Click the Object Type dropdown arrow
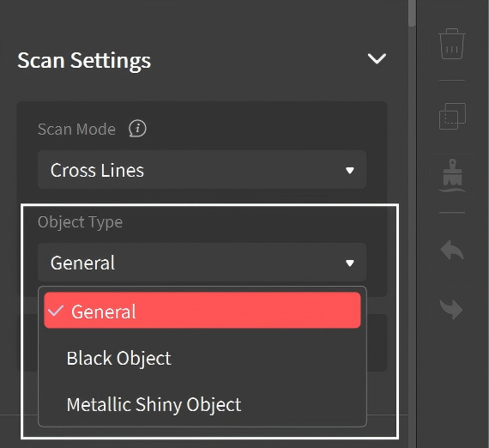Screen dimensions: 489x448 [350, 263]
